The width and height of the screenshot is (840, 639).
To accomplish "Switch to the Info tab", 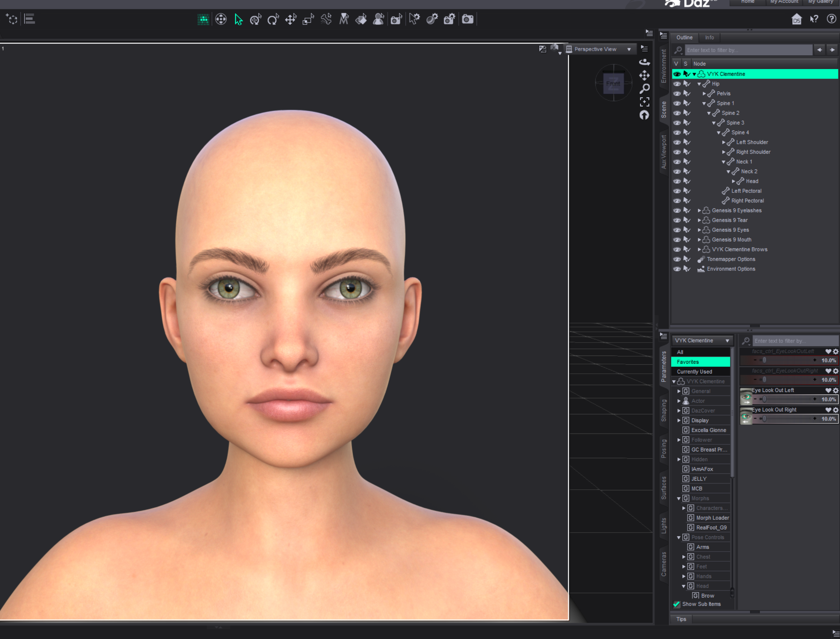I will coord(709,38).
